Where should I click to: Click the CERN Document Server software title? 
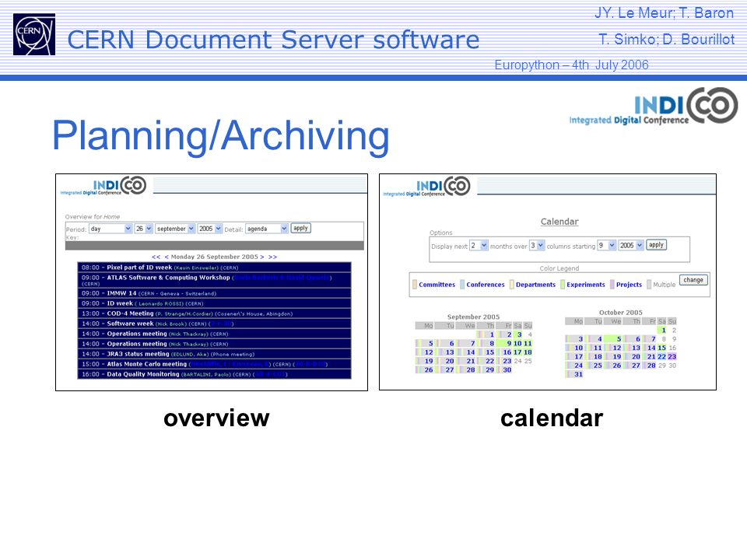click(273, 40)
